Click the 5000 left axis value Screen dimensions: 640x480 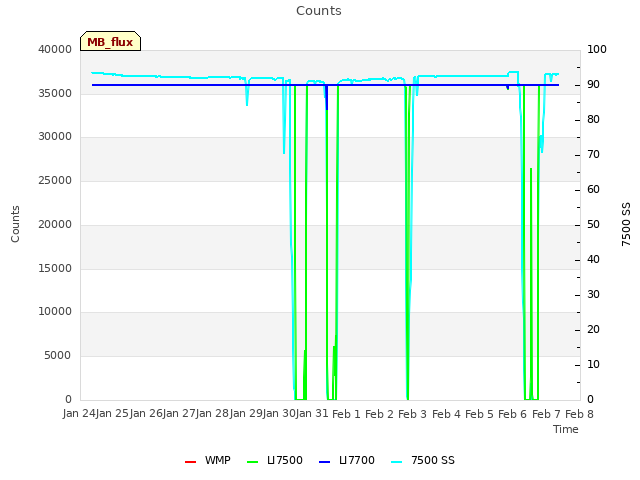point(58,356)
